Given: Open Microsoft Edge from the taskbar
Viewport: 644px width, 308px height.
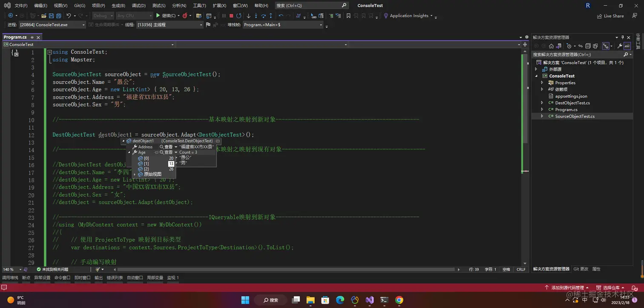Looking at the screenshot, I should pyautogui.click(x=340, y=300).
